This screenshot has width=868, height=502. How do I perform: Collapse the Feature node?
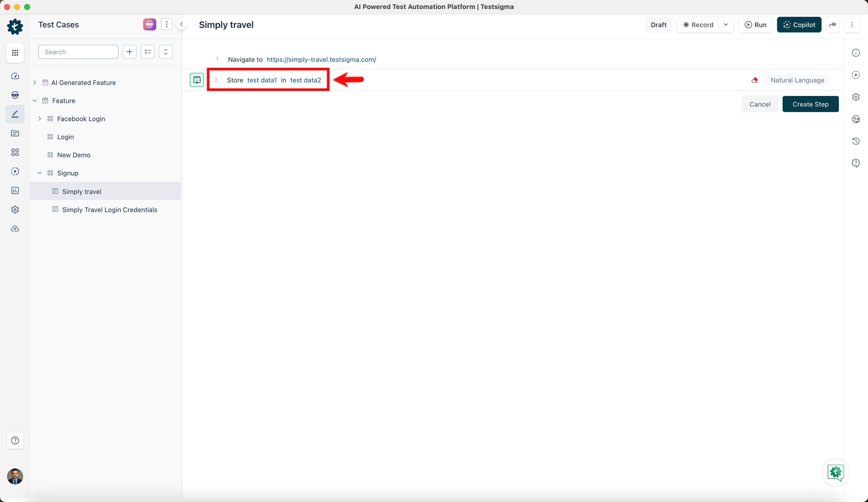tap(35, 101)
